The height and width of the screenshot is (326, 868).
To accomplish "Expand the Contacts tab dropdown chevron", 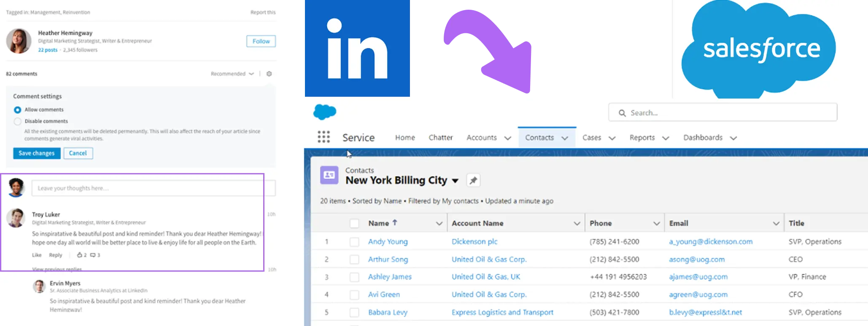I will tap(565, 138).
